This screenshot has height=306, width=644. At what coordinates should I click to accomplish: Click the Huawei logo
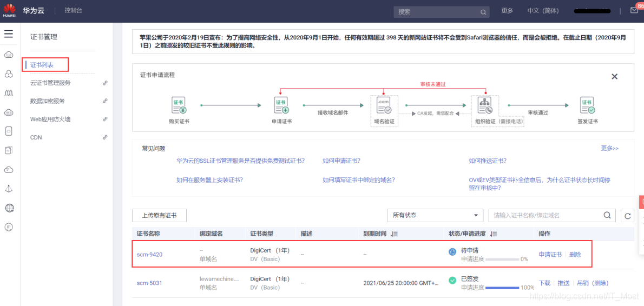click(x=9, y=11)
